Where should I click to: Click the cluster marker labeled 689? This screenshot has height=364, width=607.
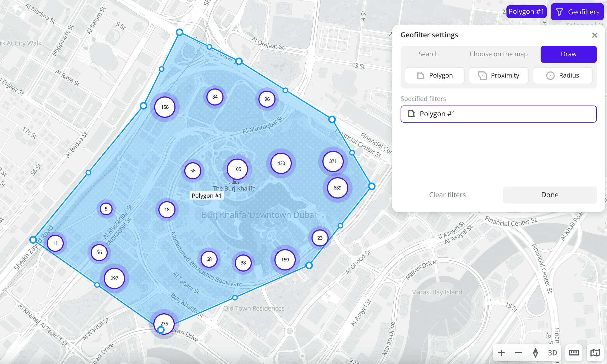(337, 188)
